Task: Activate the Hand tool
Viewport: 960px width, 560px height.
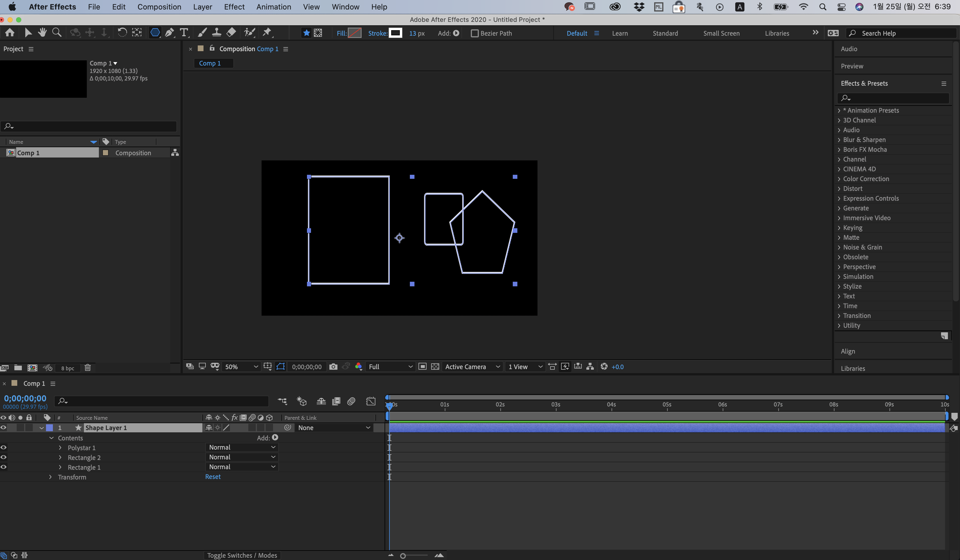Action: point(42,33)
